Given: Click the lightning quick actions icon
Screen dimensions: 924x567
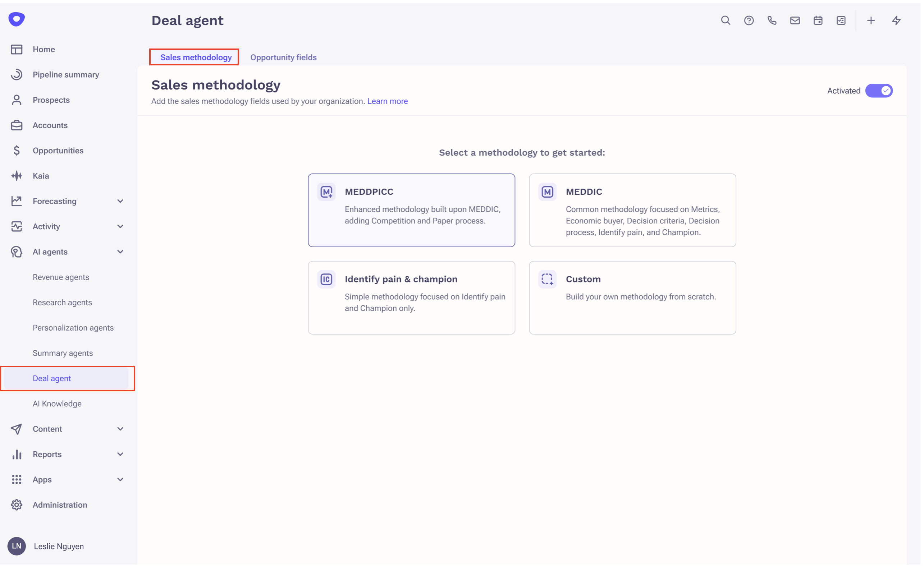Looking at the screenshot, I should coord(896,20).
